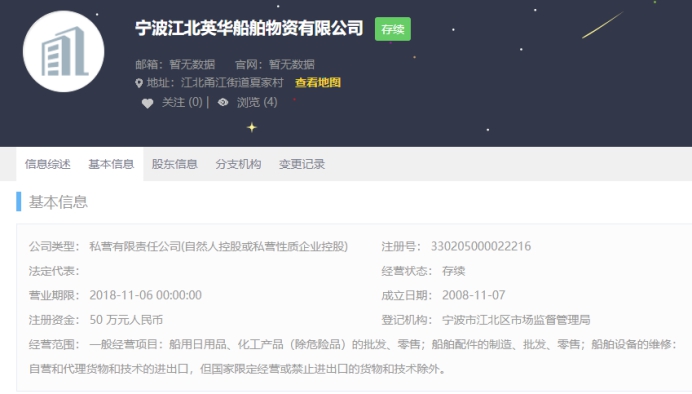Click the eye views icon
The width and height of the screenshot is (692, 394).
(x=223, y=102)
